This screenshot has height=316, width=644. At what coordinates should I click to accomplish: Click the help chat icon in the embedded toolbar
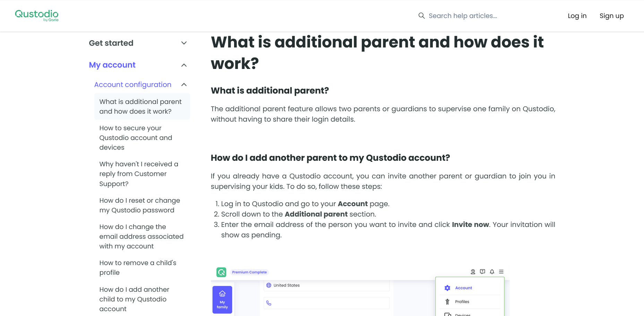pos(482,272)
